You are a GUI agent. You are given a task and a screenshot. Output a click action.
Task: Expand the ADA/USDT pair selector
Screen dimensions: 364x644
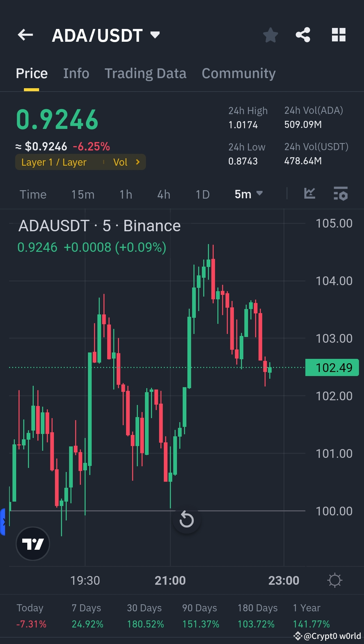pos(155,35)
